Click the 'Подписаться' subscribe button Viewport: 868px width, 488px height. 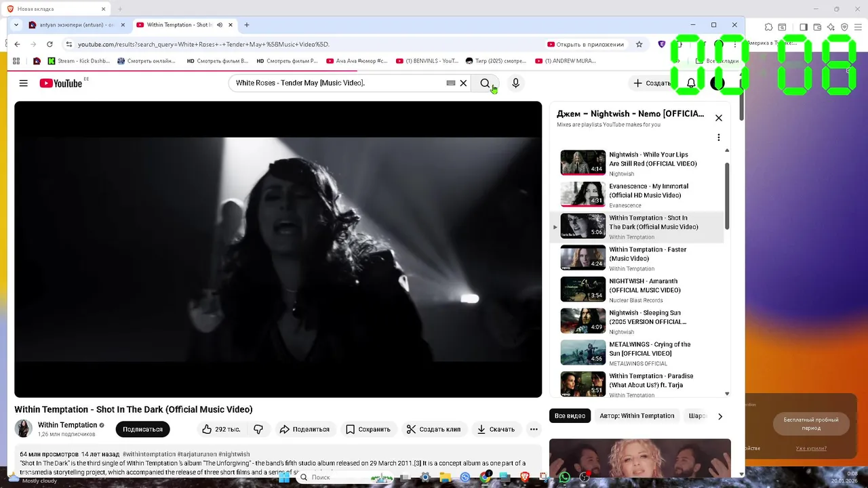coord(142,429)
